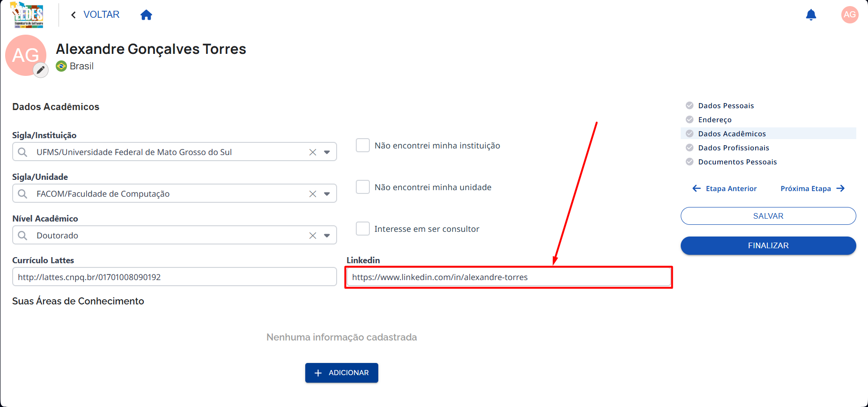Click check icon beside Dados Profissionais
This screenshot has height=407, width=868.
point(690,148)
